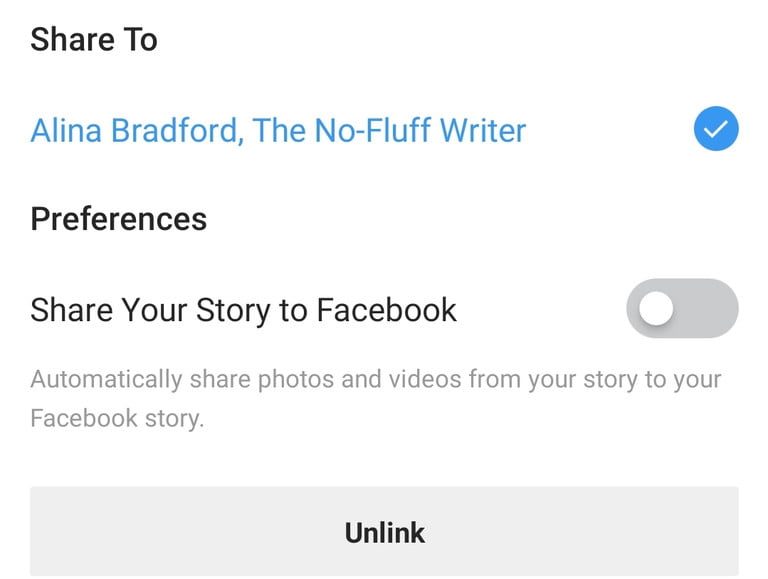Deselect the checked Alina Bradford account circle
Image resolution: width=768 pixels, height=579 pixels.
click(x=715, y=129)
